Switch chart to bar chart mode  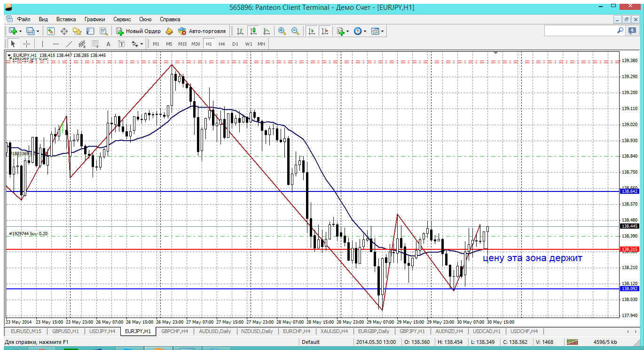coord(240,31)
